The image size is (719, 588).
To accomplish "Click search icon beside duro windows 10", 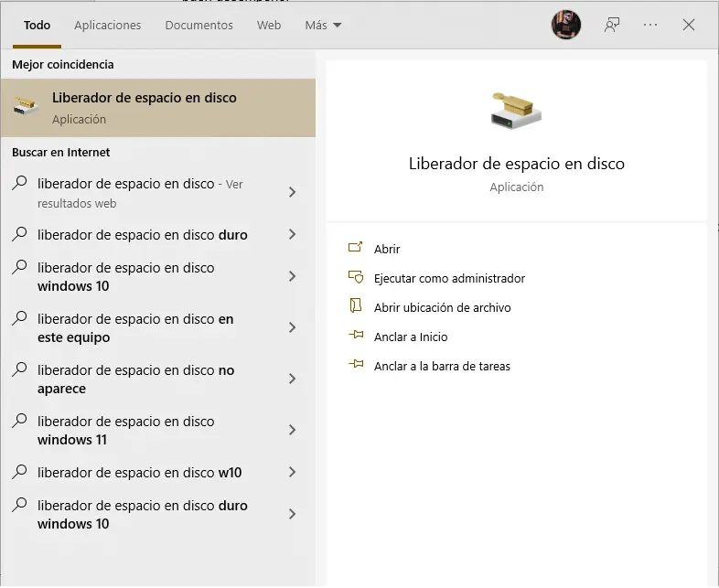I will coord(20,505).
